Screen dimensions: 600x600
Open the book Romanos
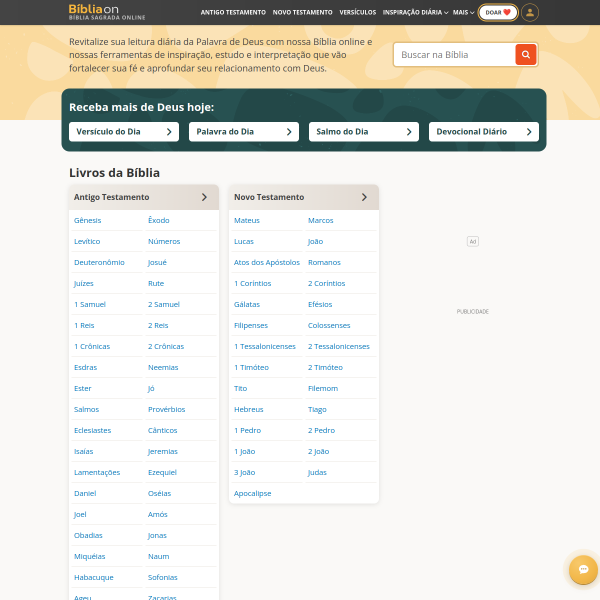[324, 262]
